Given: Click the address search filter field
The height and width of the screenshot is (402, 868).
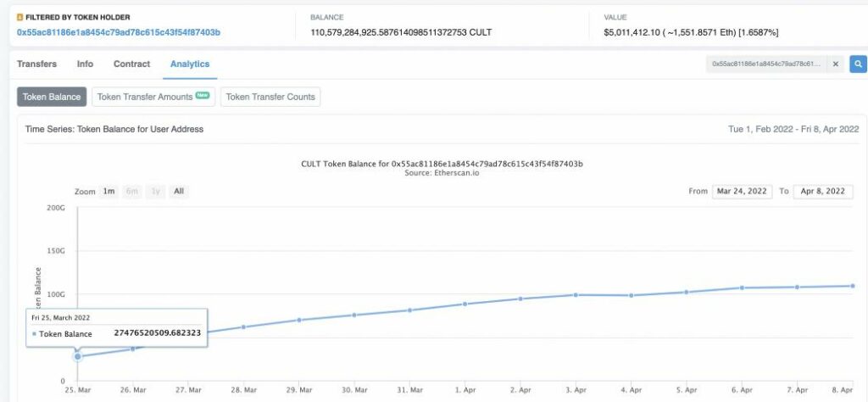Looking at the screenshot, I should (766, 64).
